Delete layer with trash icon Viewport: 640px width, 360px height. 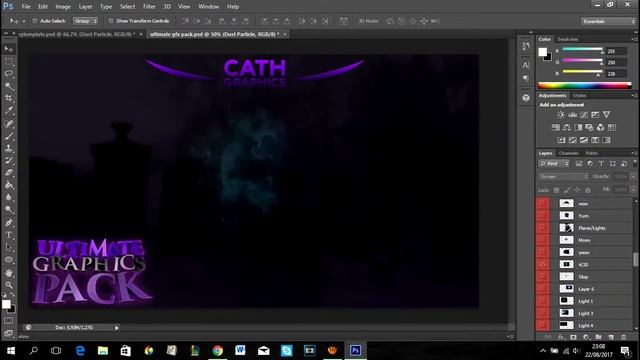tap(623, 337)
